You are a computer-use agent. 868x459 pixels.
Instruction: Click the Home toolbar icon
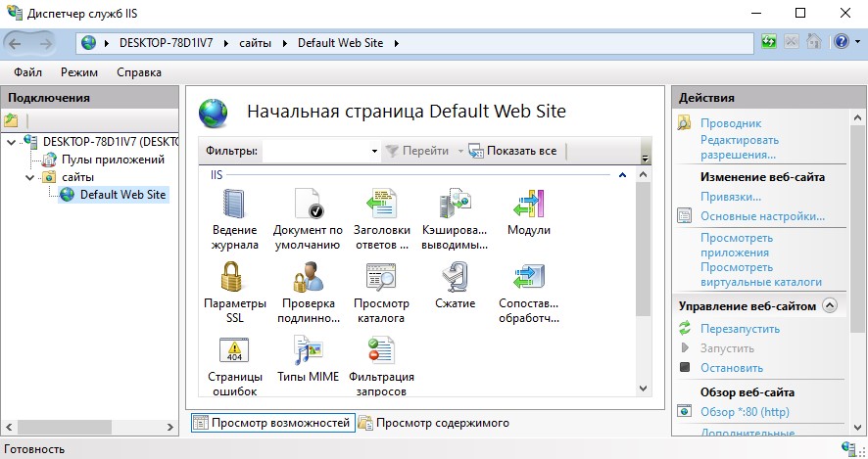click(814, 42)
